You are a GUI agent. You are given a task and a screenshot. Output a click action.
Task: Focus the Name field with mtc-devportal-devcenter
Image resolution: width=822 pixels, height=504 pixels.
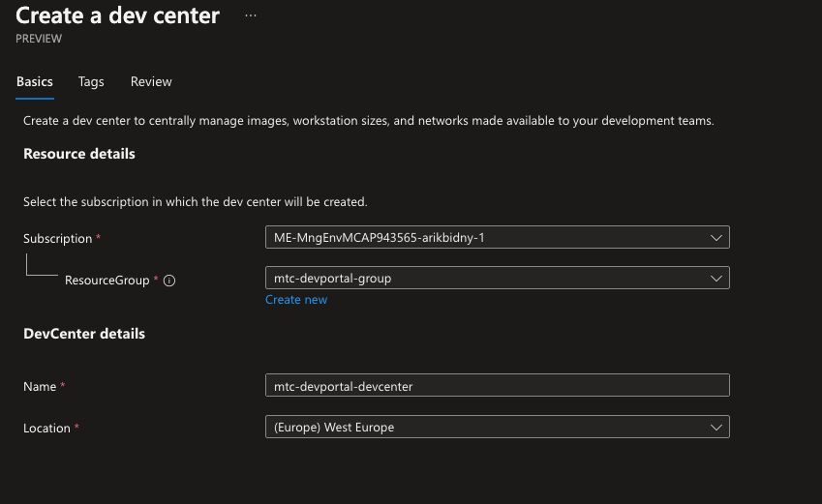coord(497,386)
